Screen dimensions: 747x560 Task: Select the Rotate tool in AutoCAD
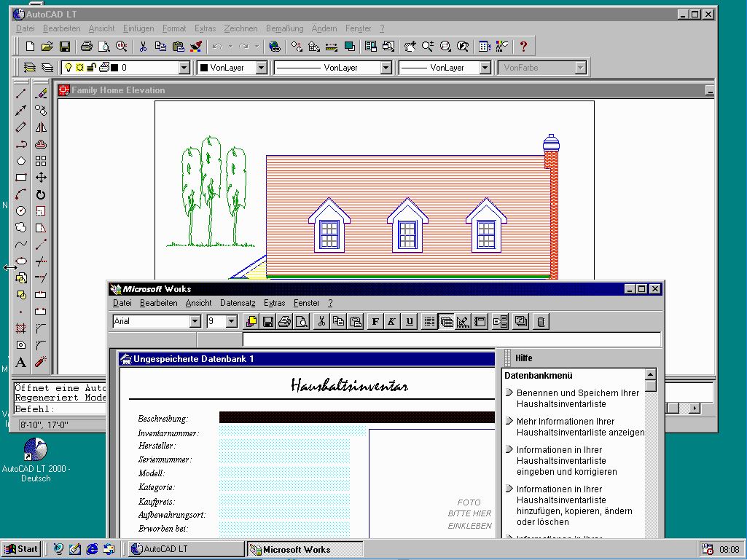[x=41, y=194]
